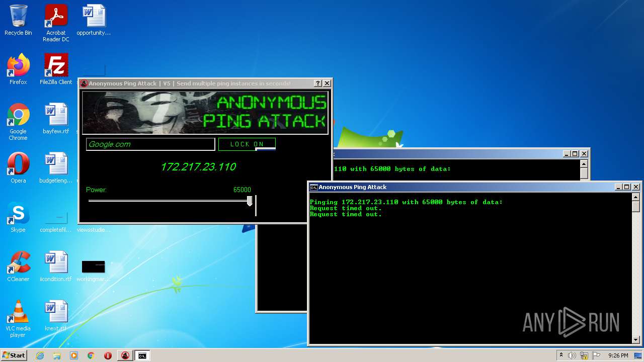Image resolution: width=644 pixels, height=362 pixels.
Task: Launch Acrobat Reader DC from desktop
Action: (56, 23)
